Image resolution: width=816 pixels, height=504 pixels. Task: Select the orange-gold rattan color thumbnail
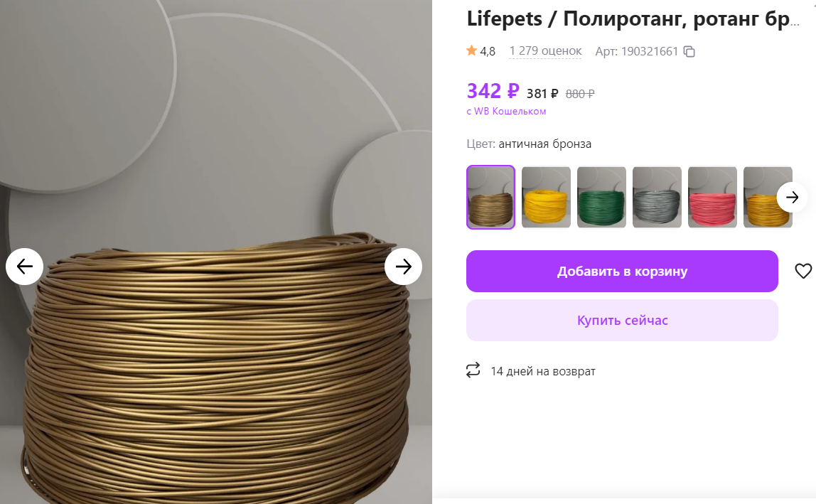[x=768, y=198]
